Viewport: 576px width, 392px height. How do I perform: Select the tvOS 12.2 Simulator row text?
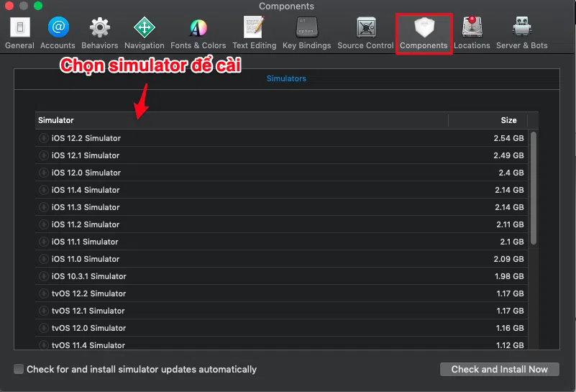click(x=88, y=293)
